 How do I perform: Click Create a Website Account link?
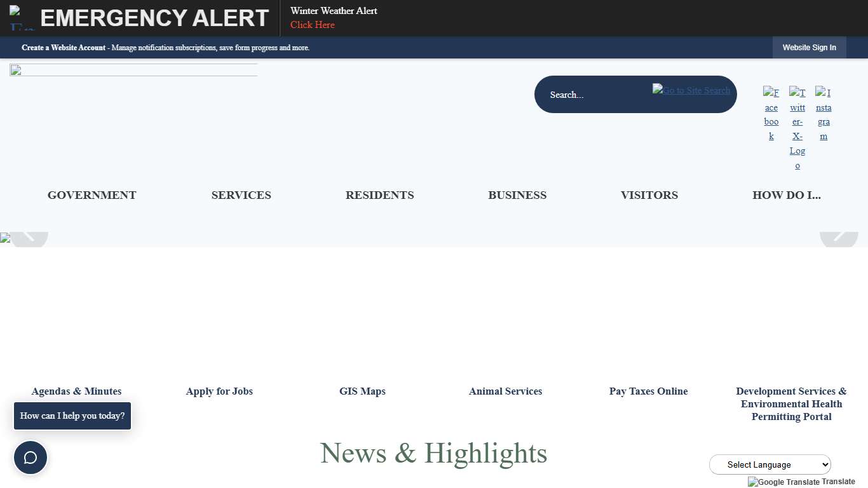point(64,48)
